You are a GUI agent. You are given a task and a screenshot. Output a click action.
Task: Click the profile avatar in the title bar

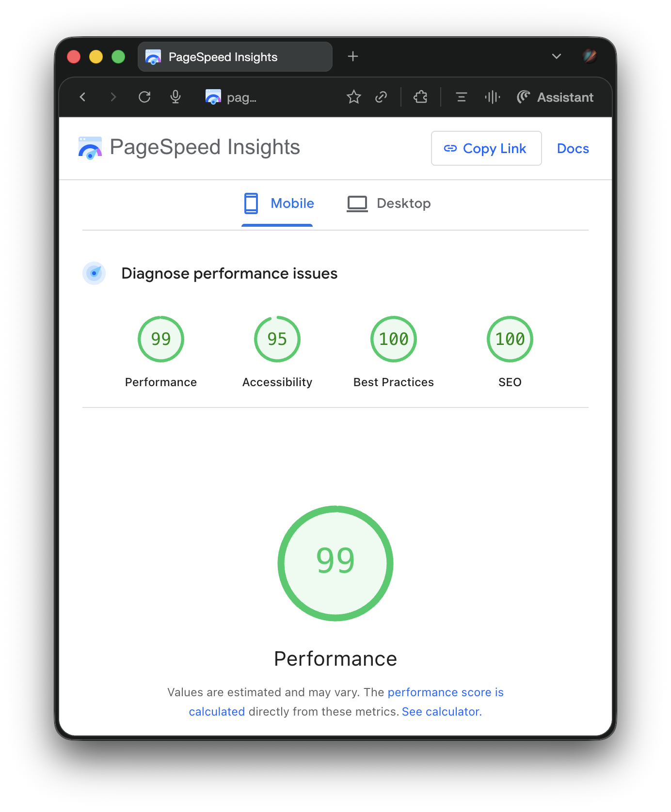click(590, 56)
